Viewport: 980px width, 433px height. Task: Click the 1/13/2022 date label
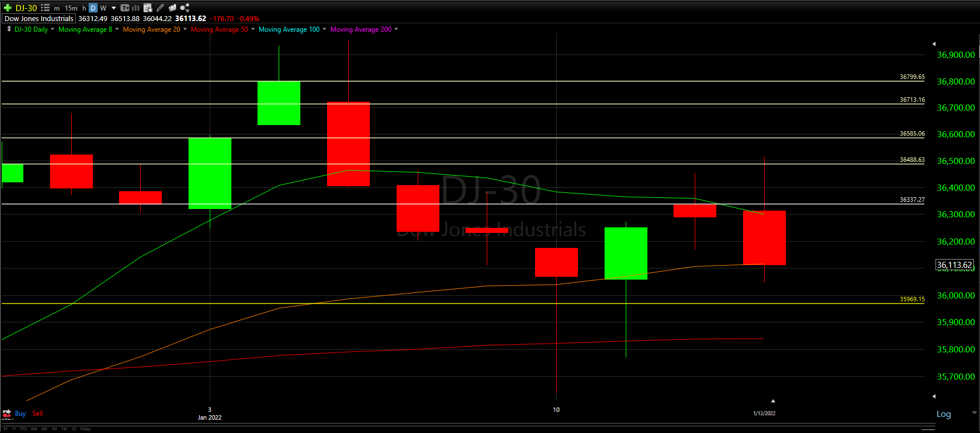pos(764,414)
